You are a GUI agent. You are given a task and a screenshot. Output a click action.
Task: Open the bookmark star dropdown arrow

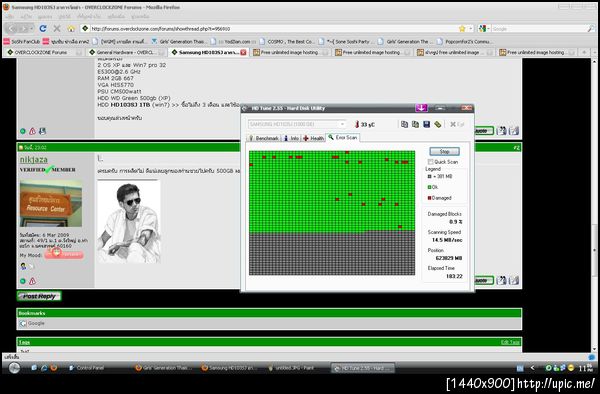point(471,29)
